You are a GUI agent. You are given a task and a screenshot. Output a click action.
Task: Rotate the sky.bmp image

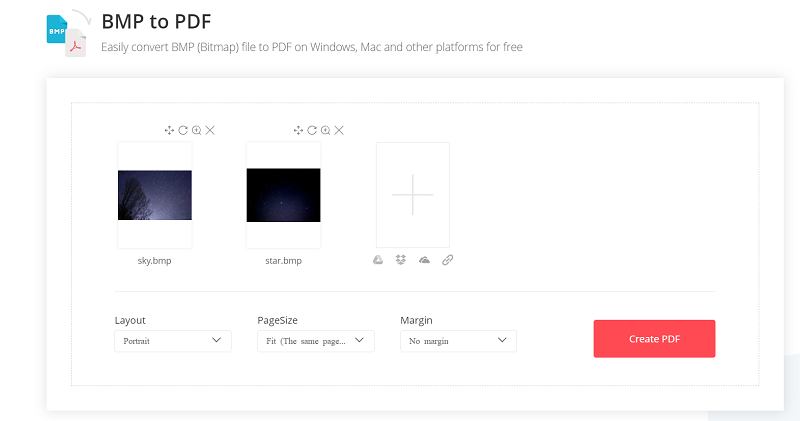pyautogui.click(x=183, y=130)
